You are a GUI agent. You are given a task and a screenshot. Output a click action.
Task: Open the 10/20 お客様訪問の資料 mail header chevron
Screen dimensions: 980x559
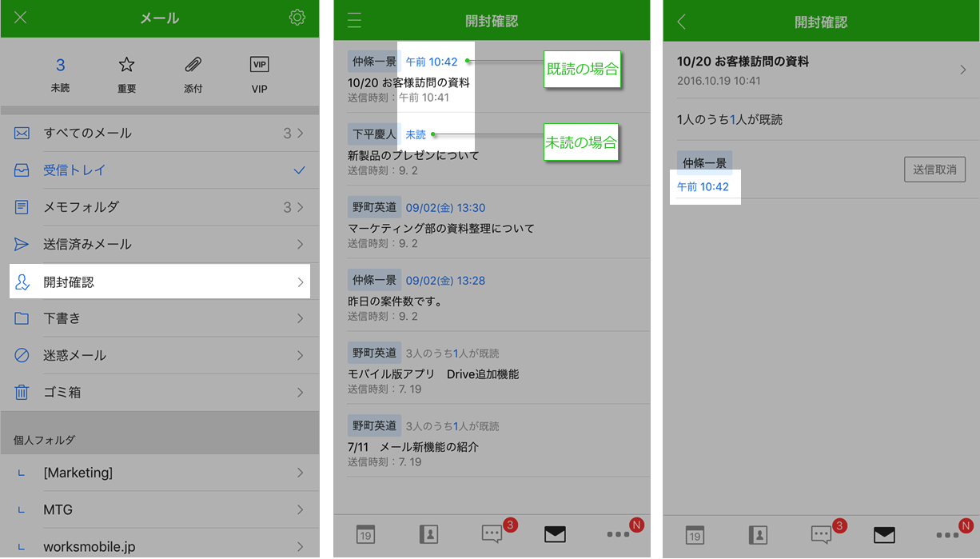pos(962,70)
